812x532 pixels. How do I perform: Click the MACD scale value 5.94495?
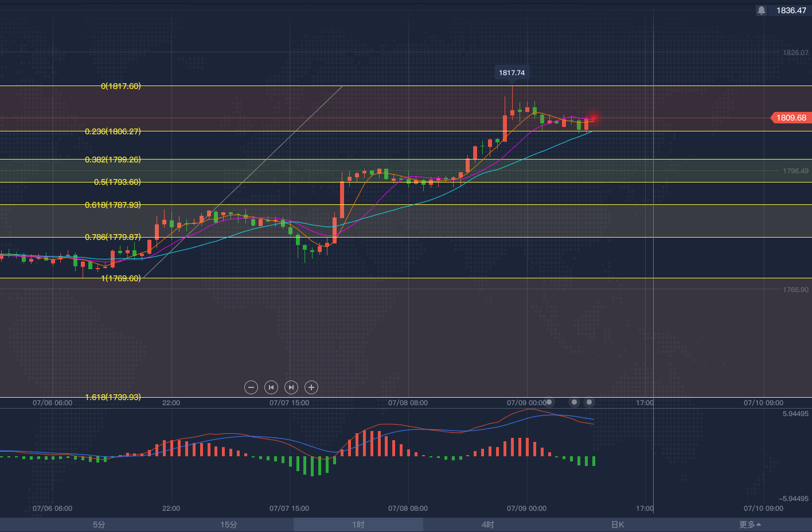(x=795, y=414)
